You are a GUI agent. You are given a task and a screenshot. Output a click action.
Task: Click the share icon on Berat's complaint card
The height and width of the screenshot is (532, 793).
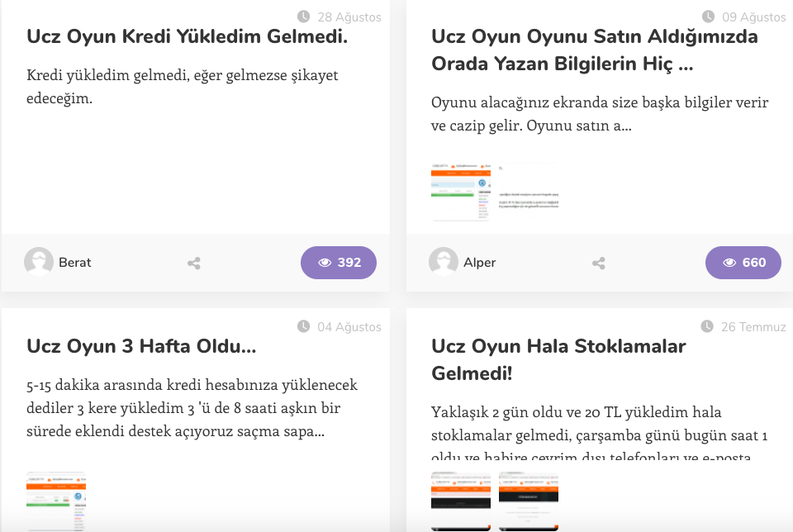(194, 264)
